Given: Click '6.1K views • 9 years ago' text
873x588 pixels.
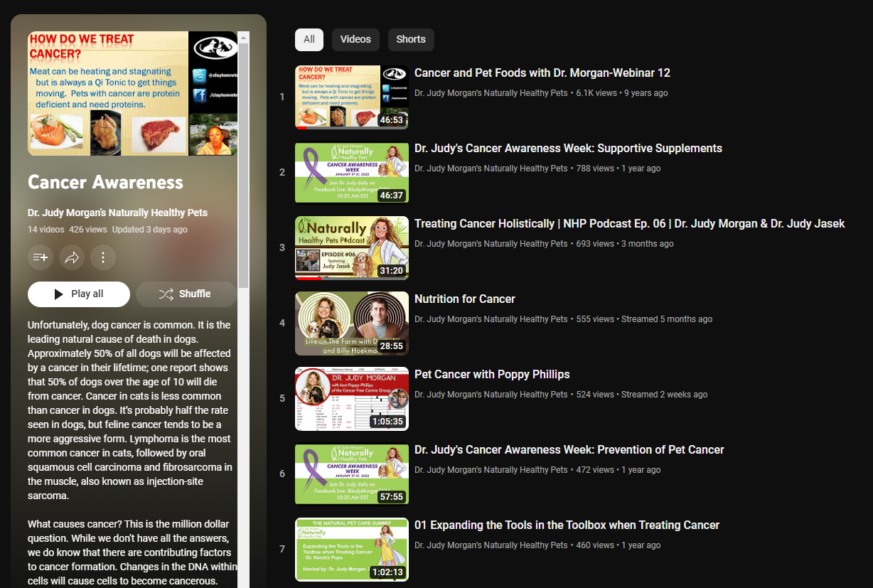Looking at the screenshot, I should click(622, 93).
